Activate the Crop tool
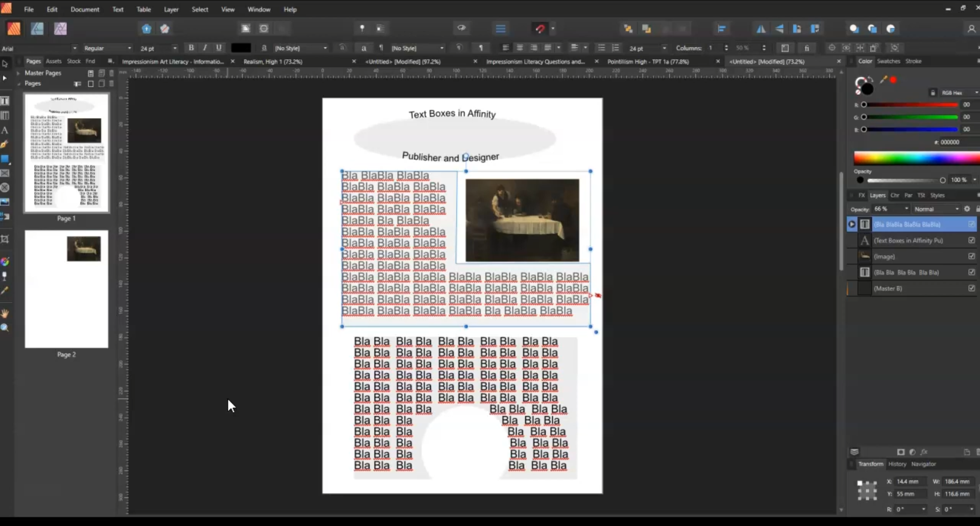The image size is (980, 526). pos(5,239)
